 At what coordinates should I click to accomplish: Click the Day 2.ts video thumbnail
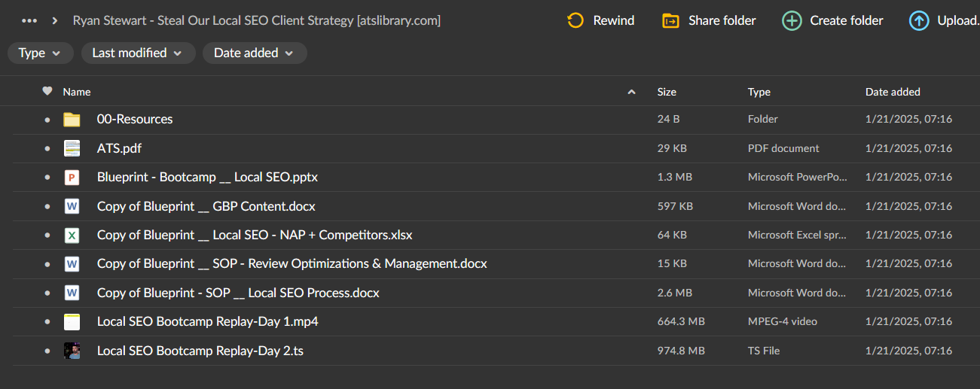click(72, 351)
